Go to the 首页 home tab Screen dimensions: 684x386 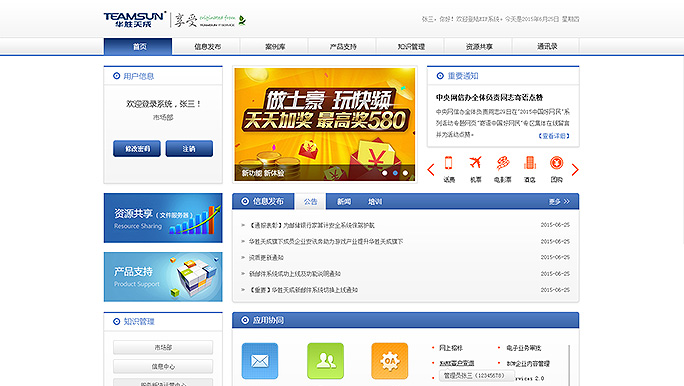pyautogui.click(x=138, y=46)
